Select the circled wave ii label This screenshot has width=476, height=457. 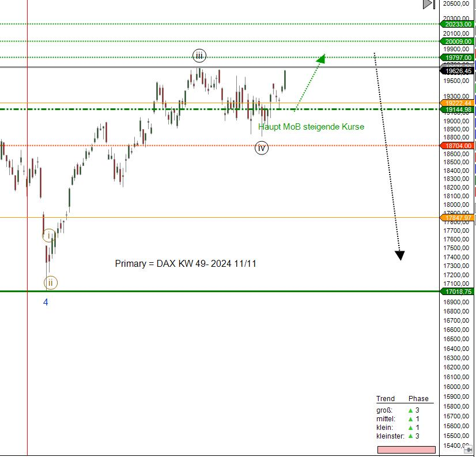tap(51, 282)
